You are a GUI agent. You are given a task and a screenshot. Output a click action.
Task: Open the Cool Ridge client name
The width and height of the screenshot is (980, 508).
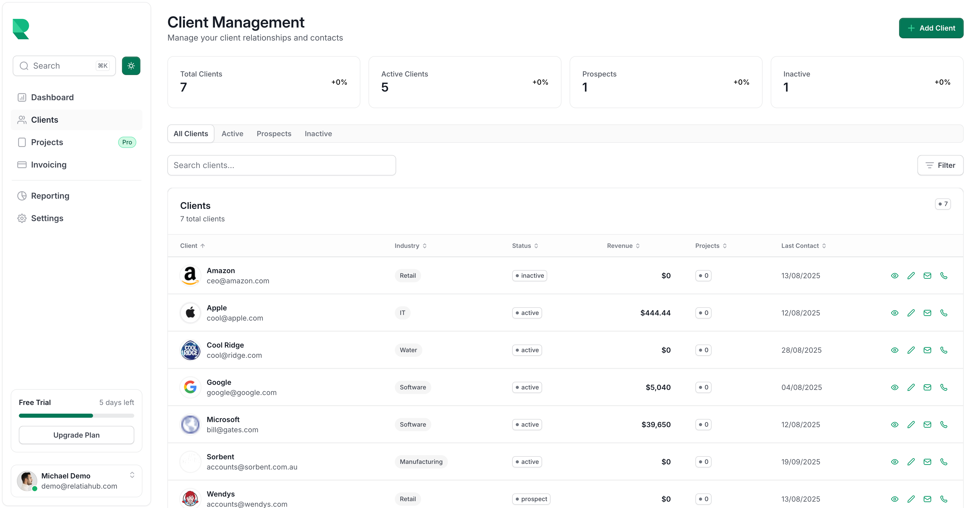coord(225,345)
